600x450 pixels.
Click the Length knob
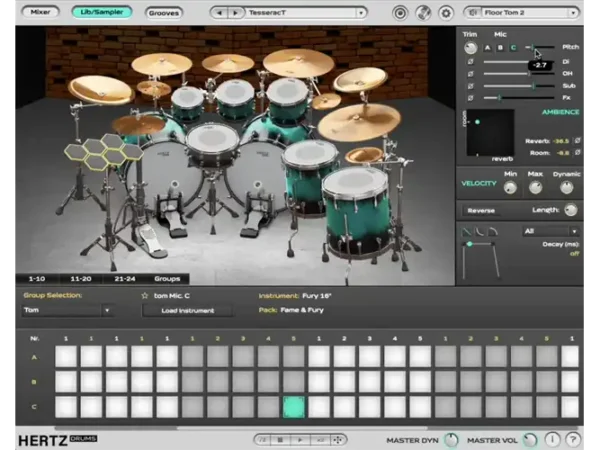click(x=571, y=210)
